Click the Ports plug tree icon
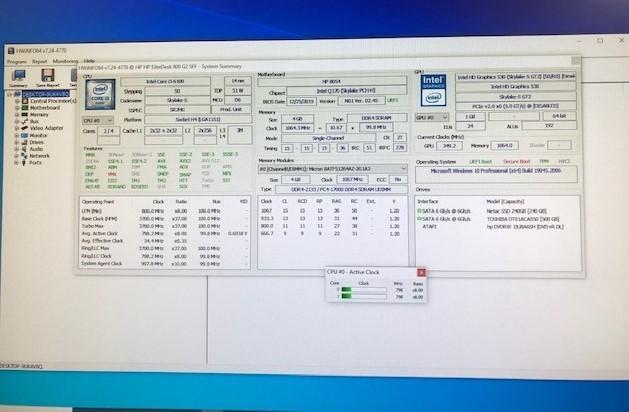629x412 pixels. [x=25, y=163]
